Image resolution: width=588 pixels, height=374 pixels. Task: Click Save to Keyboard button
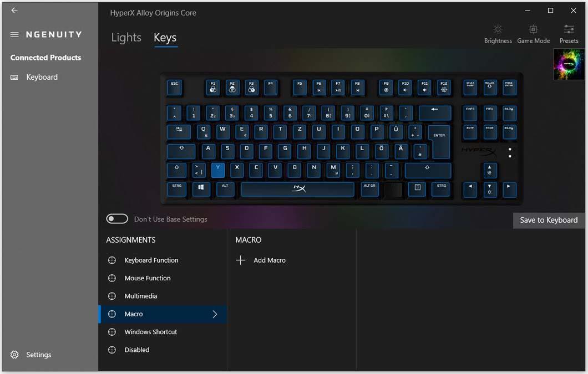[x=548, y=221]
